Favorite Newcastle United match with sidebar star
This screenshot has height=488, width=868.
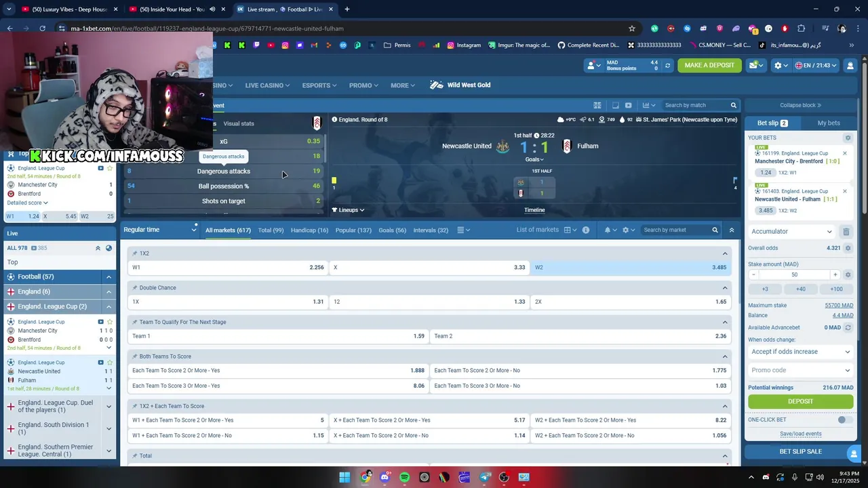click(x=110, y=363)
